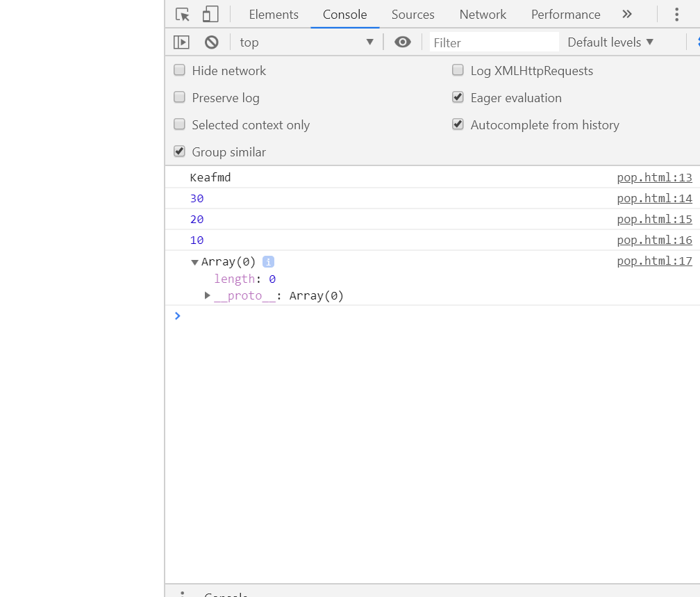Select the logged value 30
700x597 pixels.
click(197, 198)
